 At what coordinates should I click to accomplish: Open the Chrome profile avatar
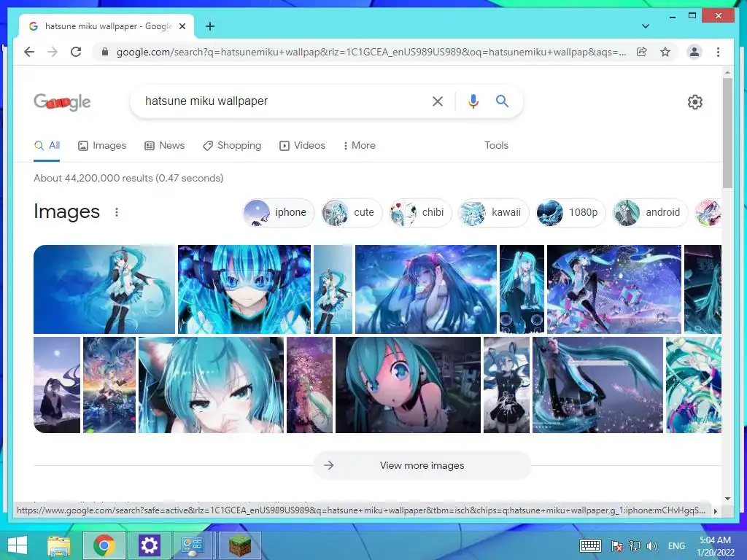694,52
